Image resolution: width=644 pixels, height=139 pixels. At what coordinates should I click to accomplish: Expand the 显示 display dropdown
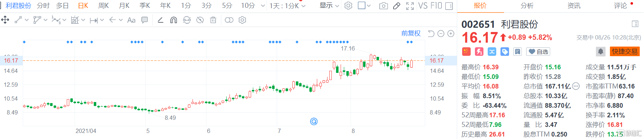329,6
